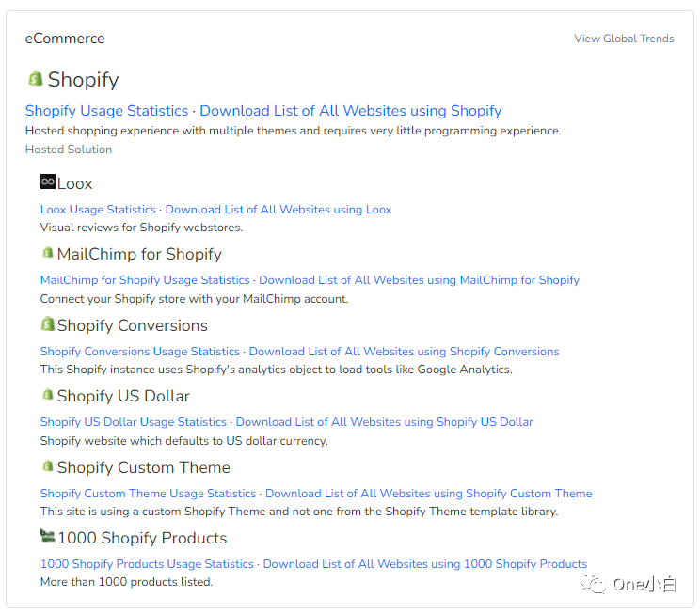Click the Shopify US Dollar icon
The height and width of the screenshot is (614, 700).
point(48,395)
